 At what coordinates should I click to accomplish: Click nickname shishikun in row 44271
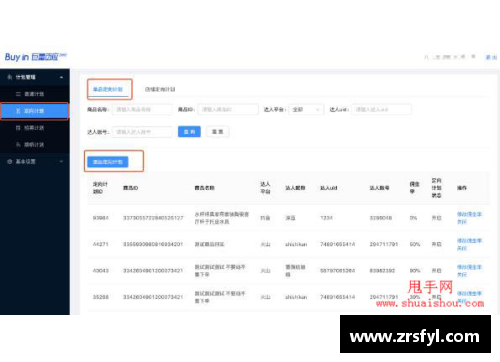(x=296, y=244)
